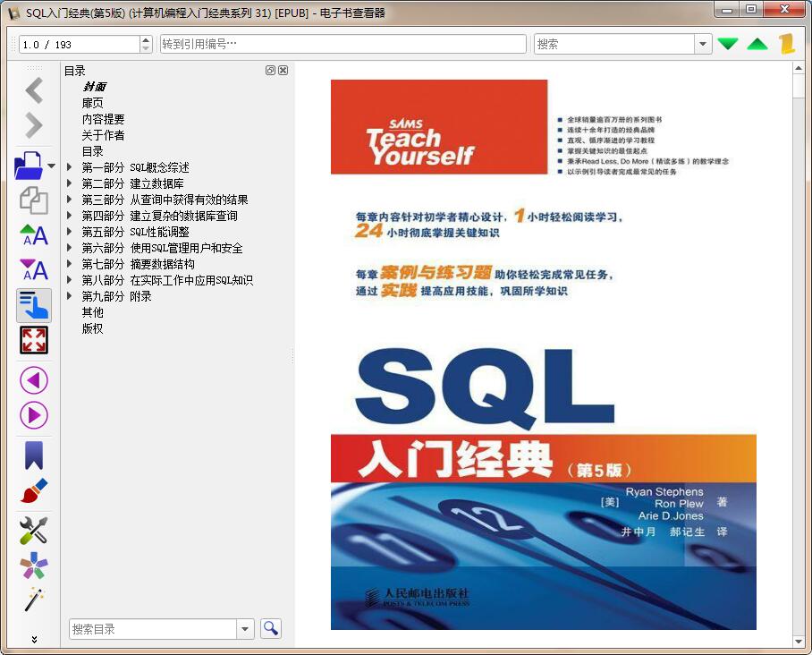The height and width of the screenshot is (655, 812).
Task: Open an ebook via folder icon
Action: tap(29, 166)
